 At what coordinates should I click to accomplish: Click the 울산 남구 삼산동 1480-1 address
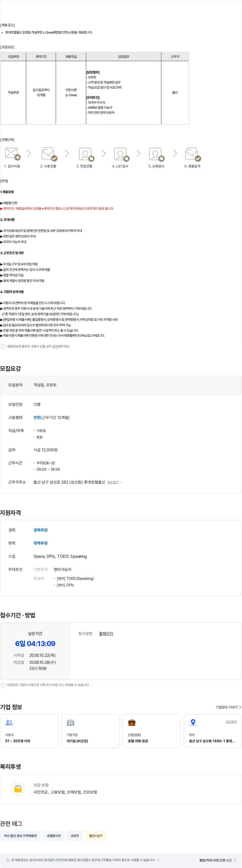(x=212, y=741)
